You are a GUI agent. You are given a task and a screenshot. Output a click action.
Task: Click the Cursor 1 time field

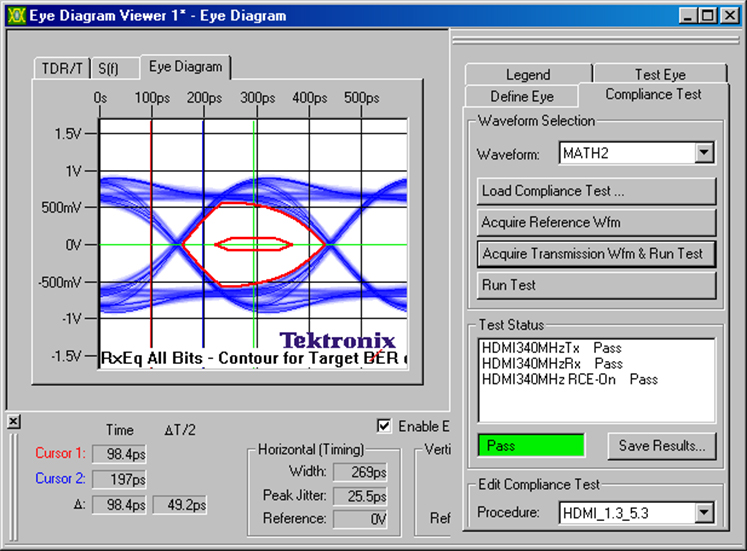point(119,454)
